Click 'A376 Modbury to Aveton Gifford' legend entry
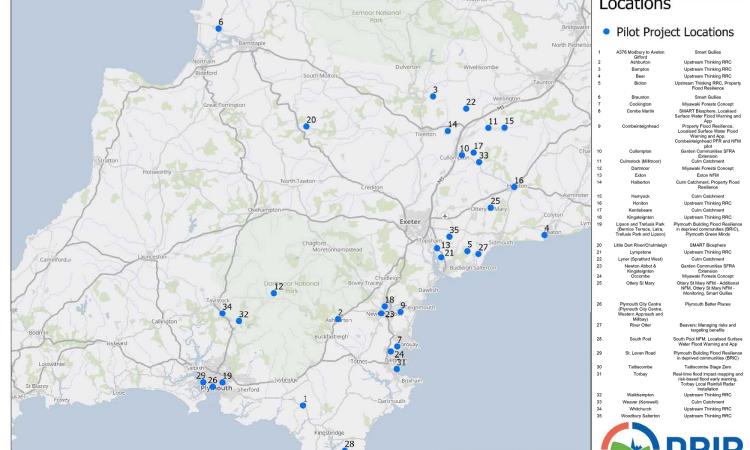The width and height of the screenshot is (750, 450). 640,55
